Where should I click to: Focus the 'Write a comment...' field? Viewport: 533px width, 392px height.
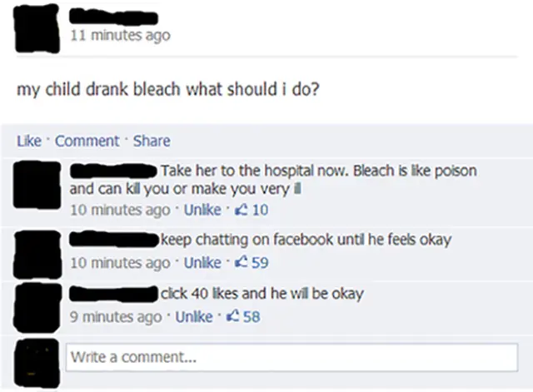coord(292,357)
